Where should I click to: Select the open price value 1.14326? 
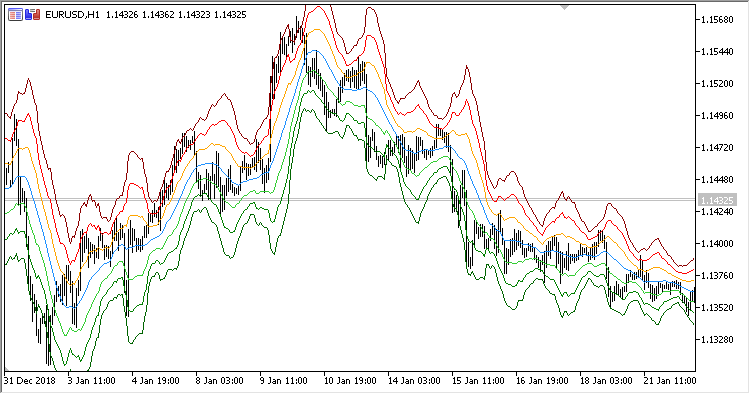(x=122, y=15)
